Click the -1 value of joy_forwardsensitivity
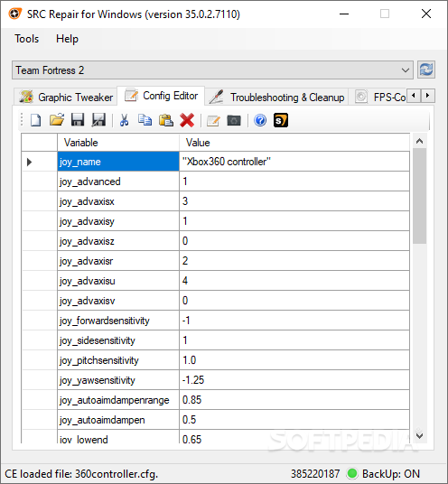This screenshot has width=448, height=484. tap(294, 321)
